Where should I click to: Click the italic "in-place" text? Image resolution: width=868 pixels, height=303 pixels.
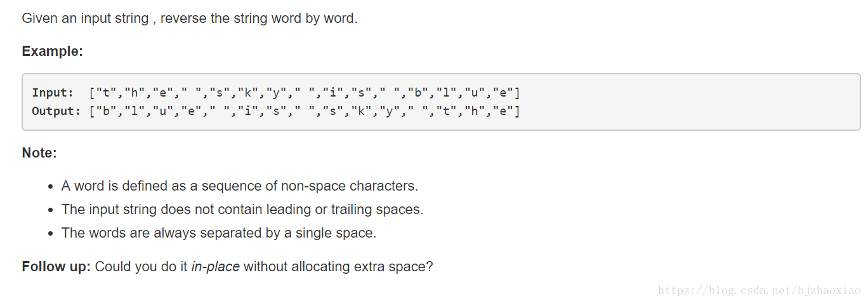click(215, 266)
